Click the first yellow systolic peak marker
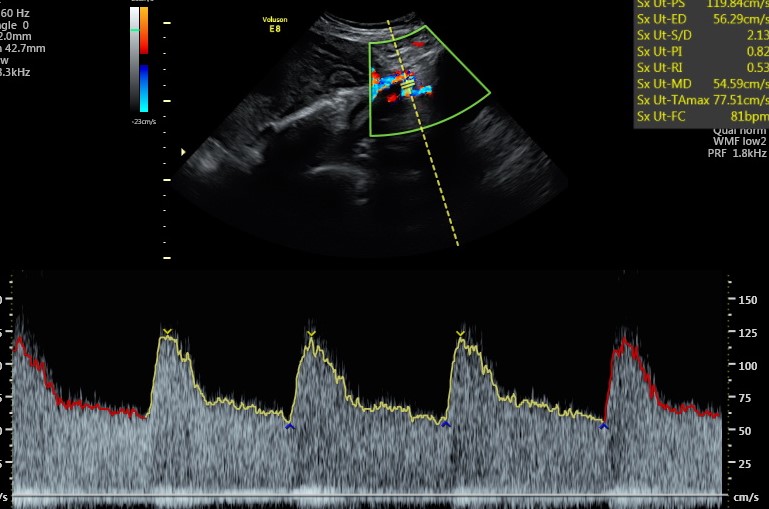 [167, 331]
